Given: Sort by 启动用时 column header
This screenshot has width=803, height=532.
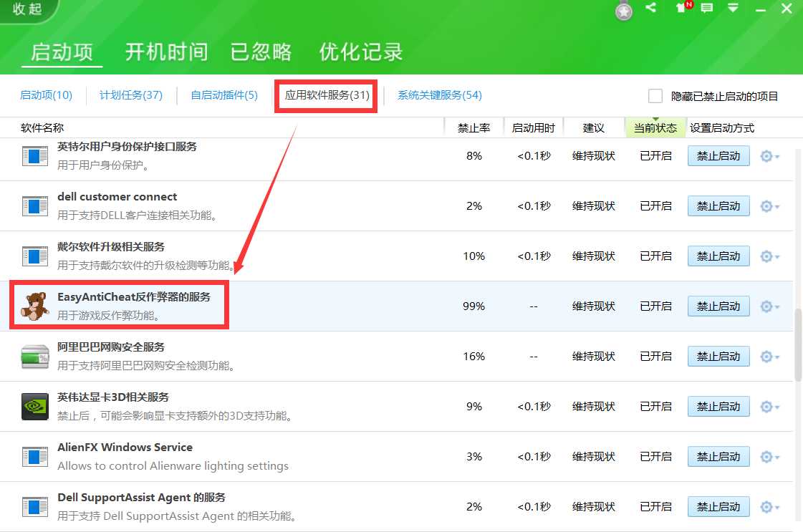Looking at the screenshot, I should coord(534,128).
